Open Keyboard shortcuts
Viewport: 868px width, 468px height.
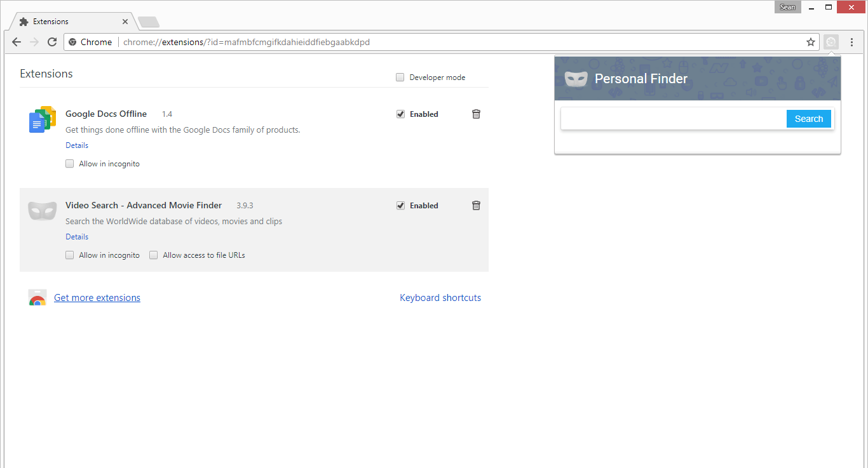pyautogui.click(x=440, y=297)
